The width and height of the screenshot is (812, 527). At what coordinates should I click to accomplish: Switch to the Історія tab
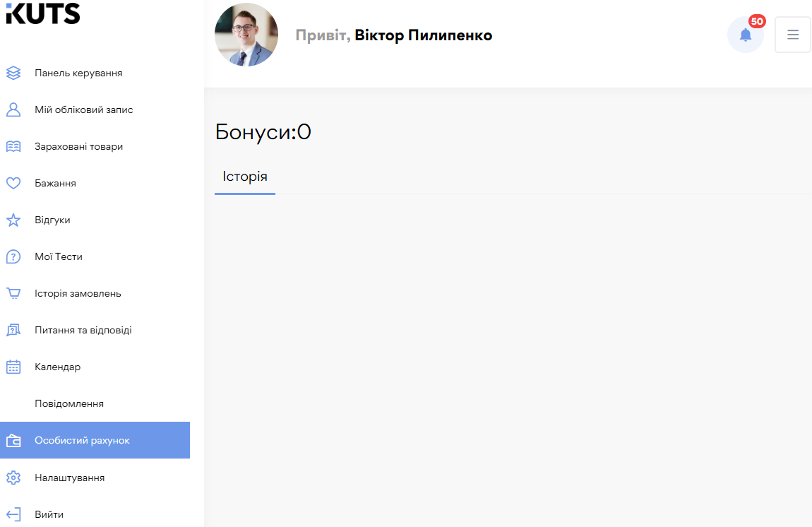[x=244, y=176]
